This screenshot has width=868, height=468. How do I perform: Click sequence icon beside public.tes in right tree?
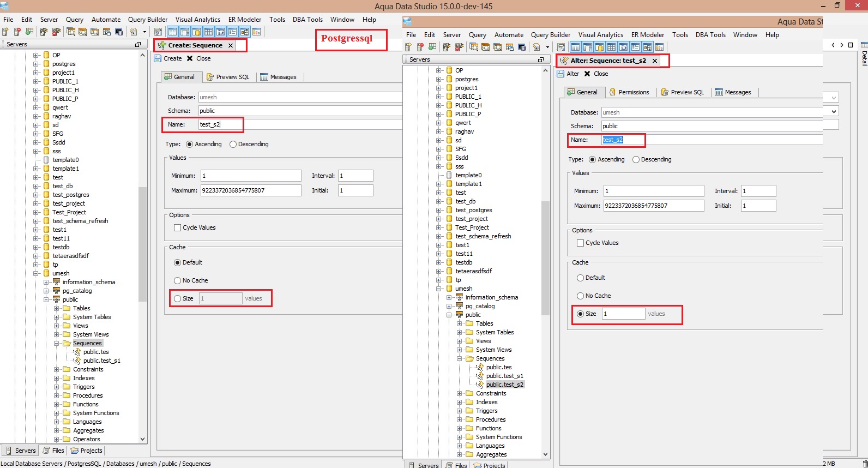click(480, 367)
